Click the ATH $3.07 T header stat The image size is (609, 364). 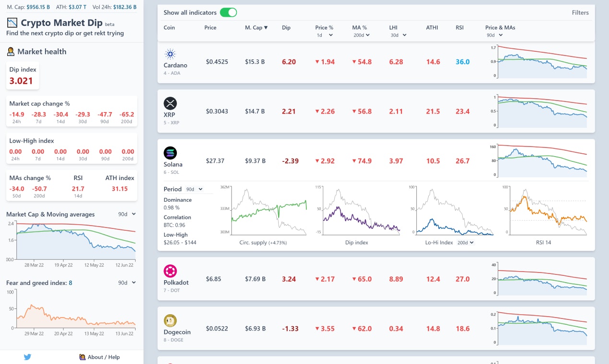[x=71, y=7]
